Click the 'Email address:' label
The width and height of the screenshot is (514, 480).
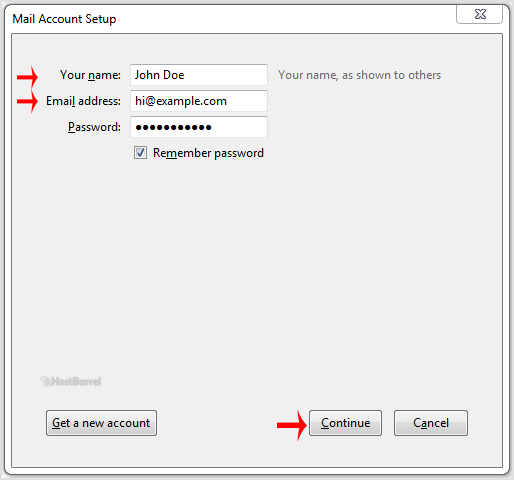pos(83,101)
